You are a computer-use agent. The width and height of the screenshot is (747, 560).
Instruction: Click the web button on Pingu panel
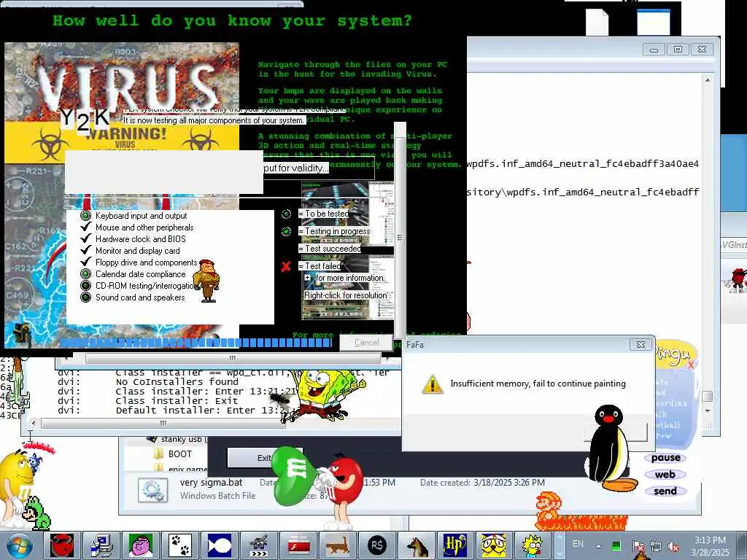[665, 474]
